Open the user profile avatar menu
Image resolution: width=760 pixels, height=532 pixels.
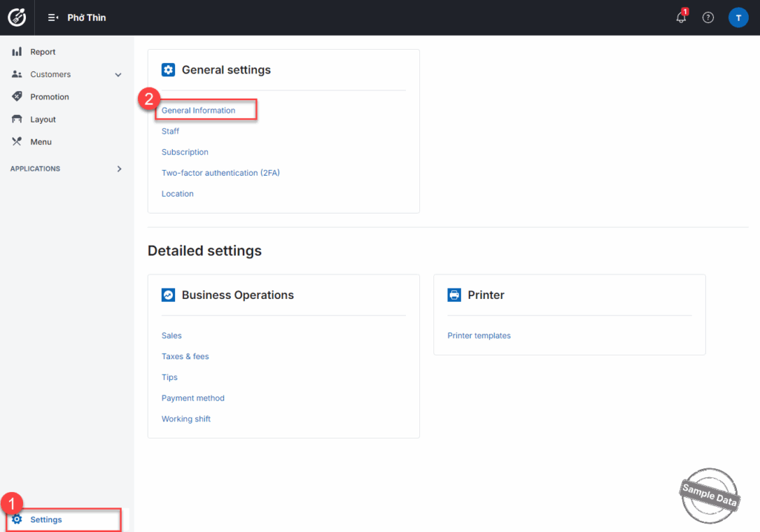738,18
